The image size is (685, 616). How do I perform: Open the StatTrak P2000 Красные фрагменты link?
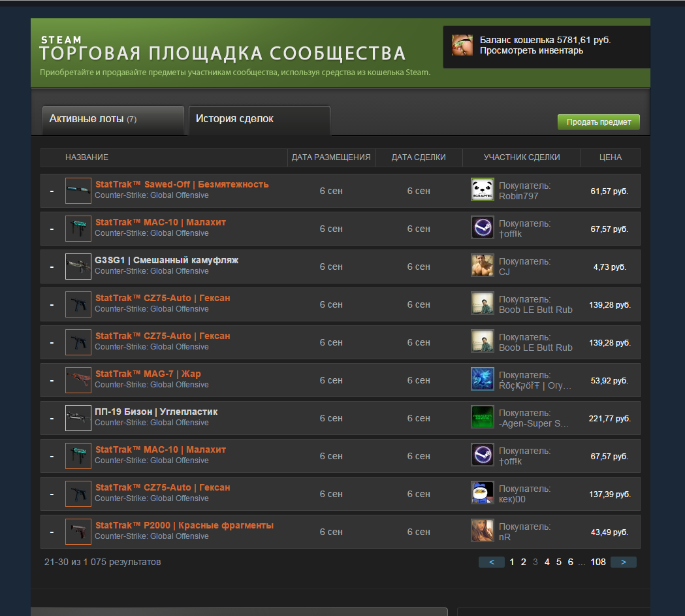coord(184,525)
